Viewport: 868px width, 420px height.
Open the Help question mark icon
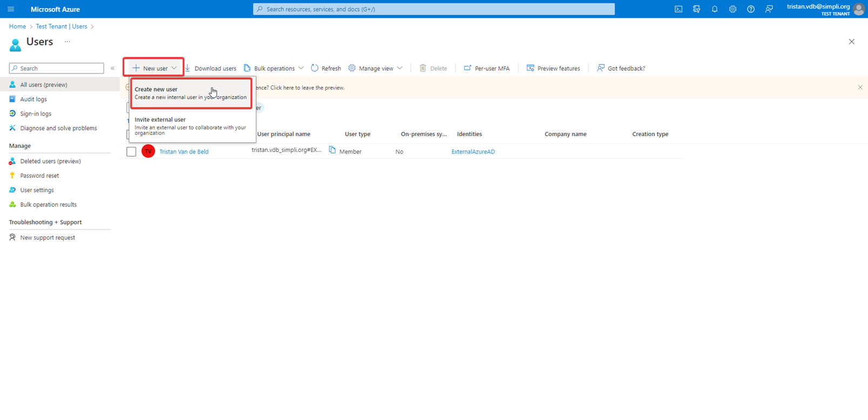point(751,9)
